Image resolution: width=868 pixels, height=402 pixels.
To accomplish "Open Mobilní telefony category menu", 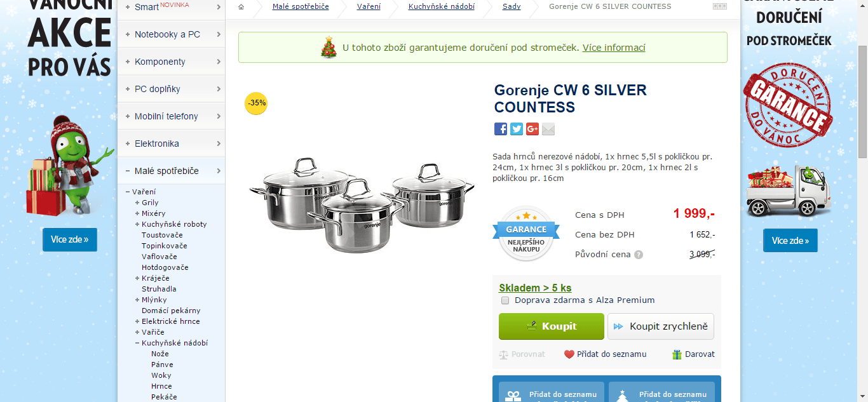I will click(171, 116).
